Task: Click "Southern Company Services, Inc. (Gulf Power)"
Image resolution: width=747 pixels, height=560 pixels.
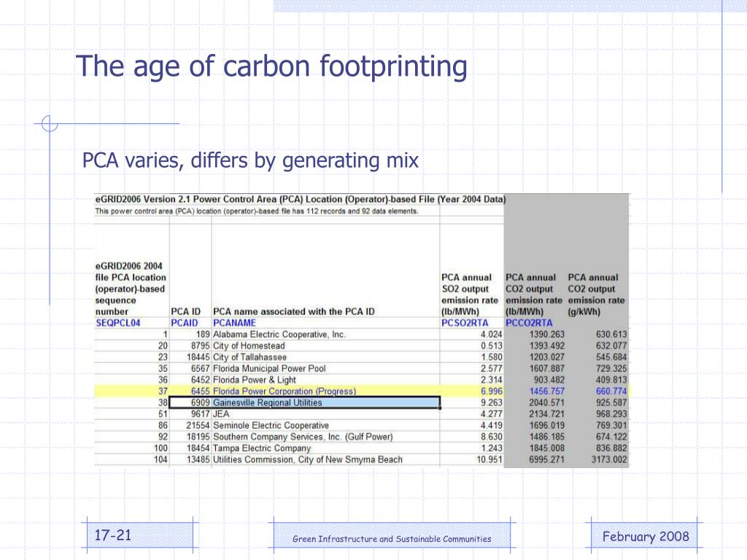Action: (x=303, y=437)
